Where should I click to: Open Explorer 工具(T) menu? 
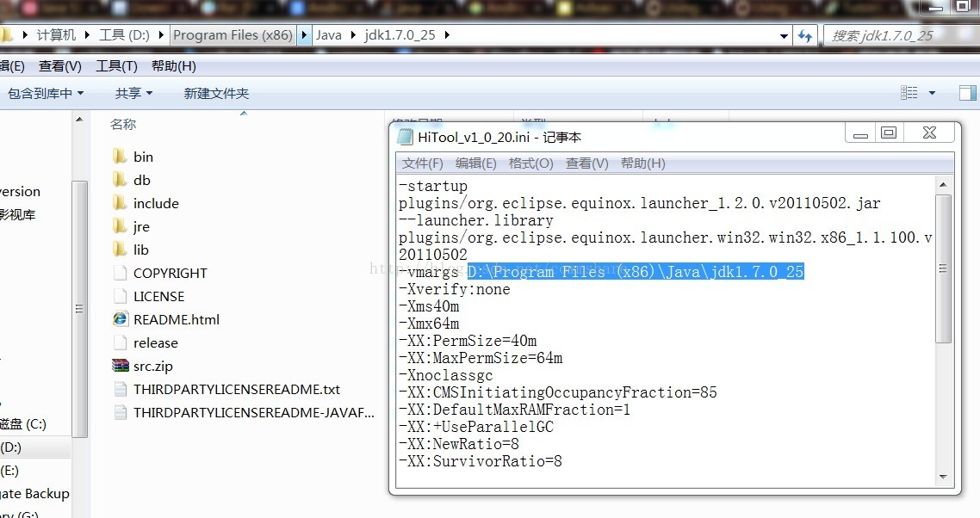pyautogui.click(x=116, y=66)
